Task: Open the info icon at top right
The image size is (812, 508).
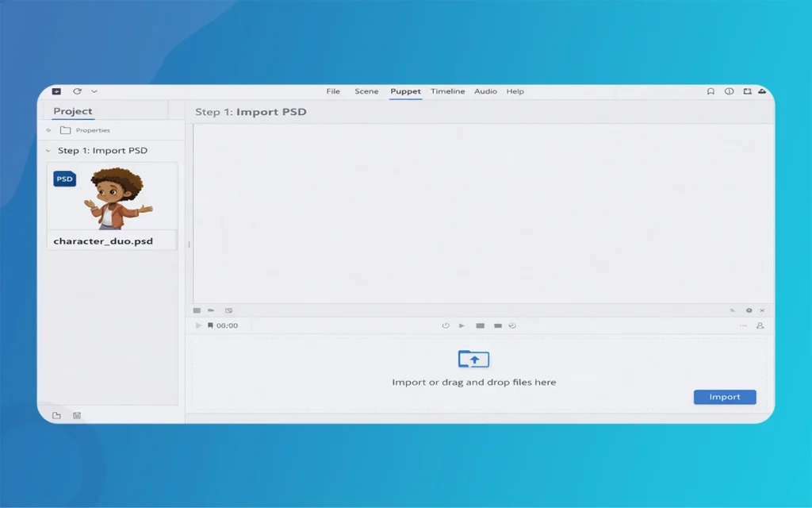Action: 729,91
